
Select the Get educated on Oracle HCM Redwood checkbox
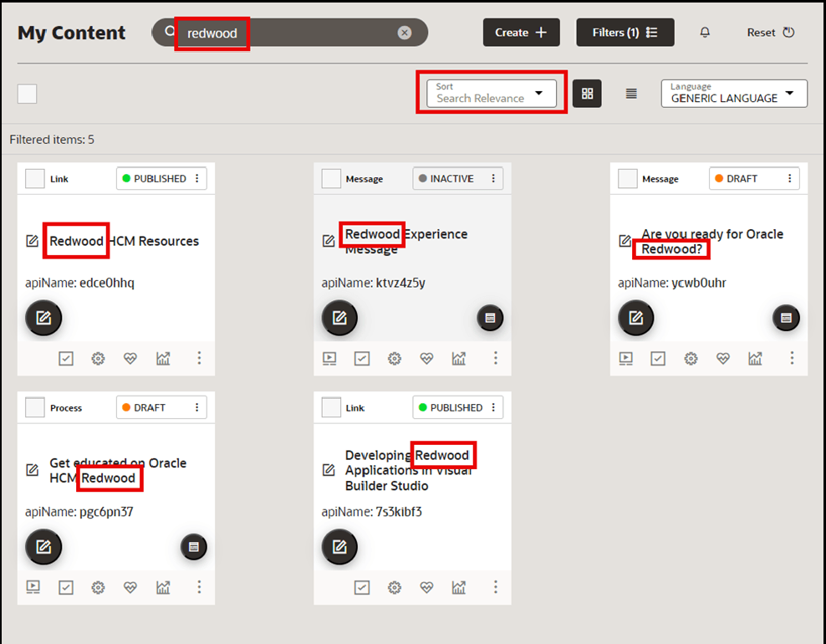pyautogui.click(x=35, y=407)
